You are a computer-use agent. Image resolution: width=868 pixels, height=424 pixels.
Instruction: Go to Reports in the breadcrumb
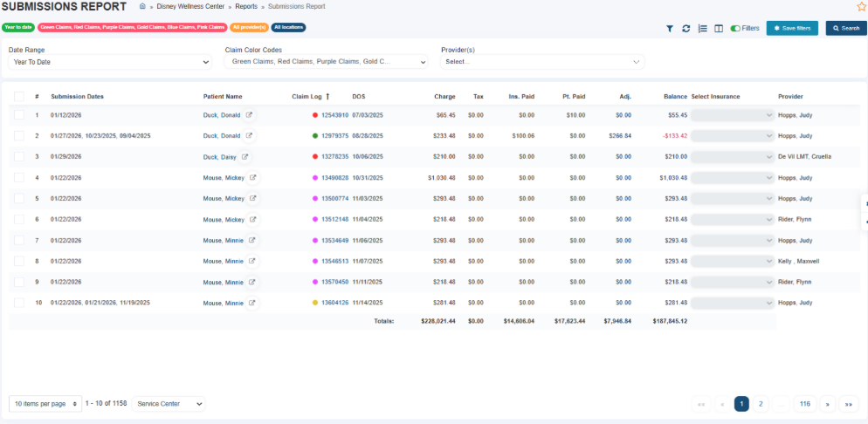pyautogui.click(x=245, y=6)
